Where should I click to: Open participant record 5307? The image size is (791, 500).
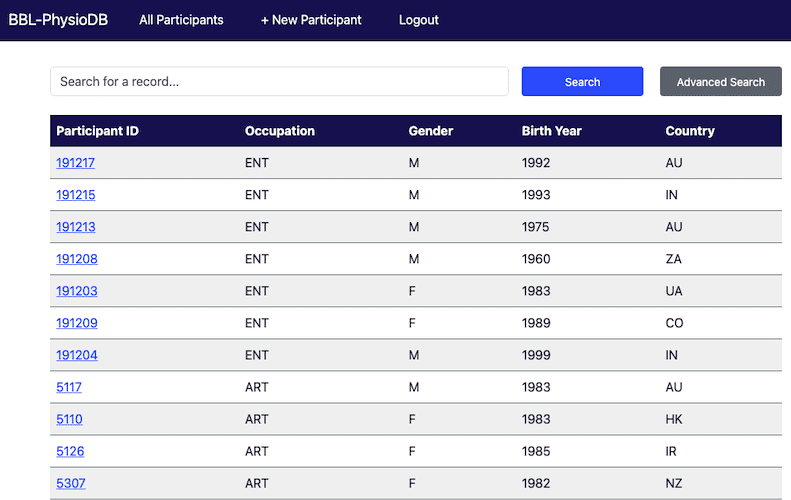(x=71, y=483)
